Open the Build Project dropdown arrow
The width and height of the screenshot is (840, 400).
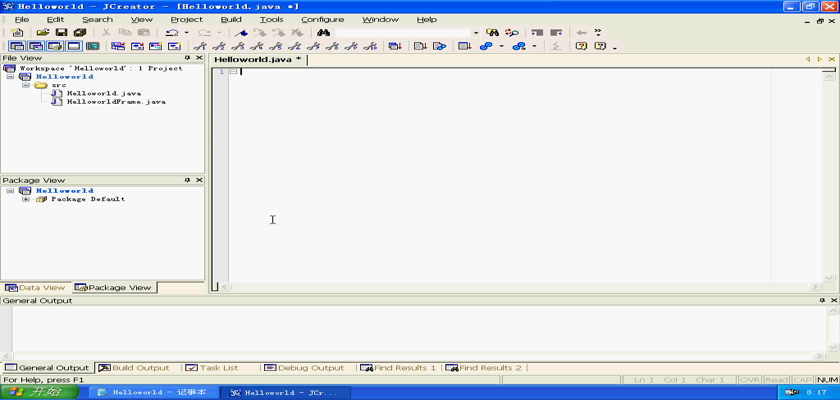(501, 47)
